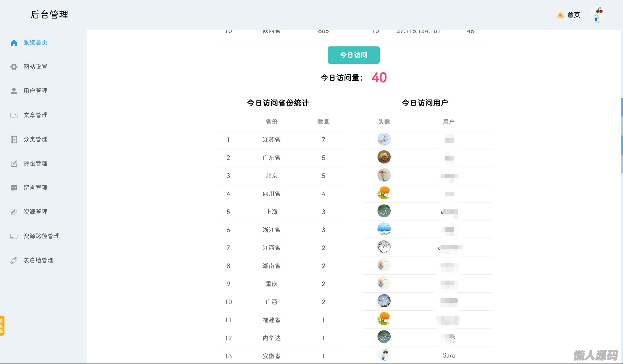
Task: Click the card icon for 资源路径管理
Action: [x=14, y=236]
